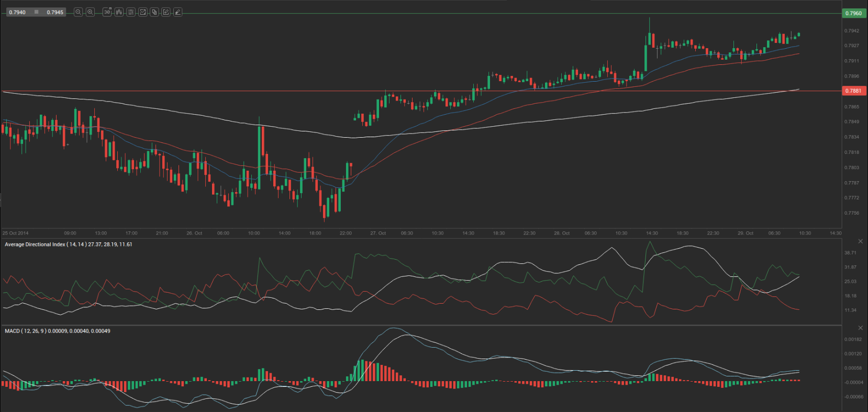The image size is (868, 412).
Task: Click the MACD (12, 26, 9) label
Action: tap(57, 331)
